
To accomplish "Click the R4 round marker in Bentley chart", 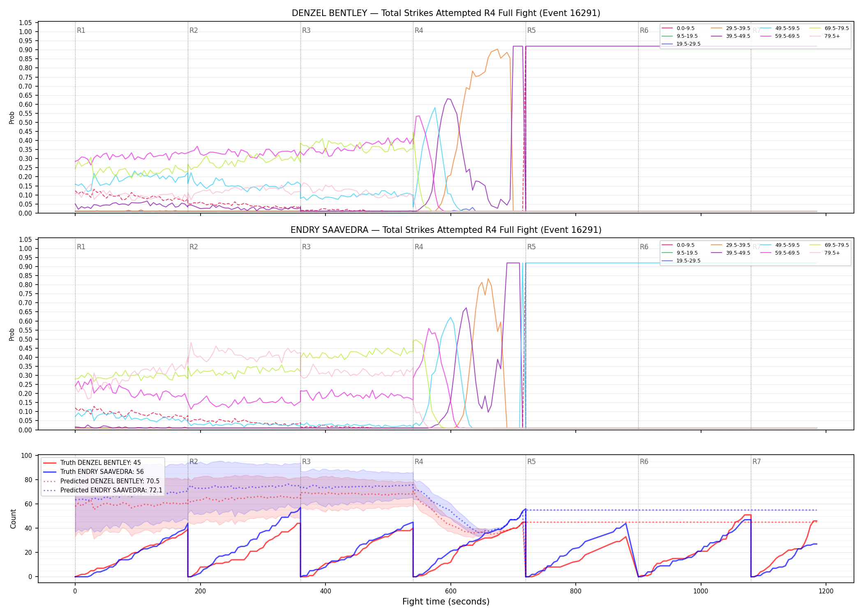I will click(419, 30).
